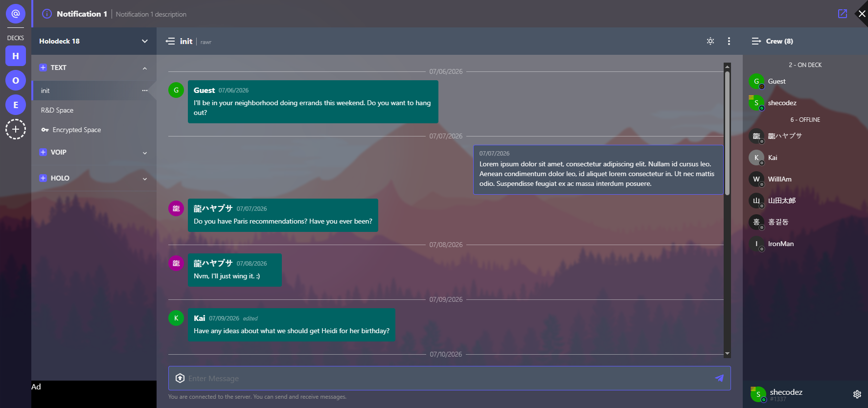
Task: Select offline member 山田太郎
Action: [x=805, y=201]
